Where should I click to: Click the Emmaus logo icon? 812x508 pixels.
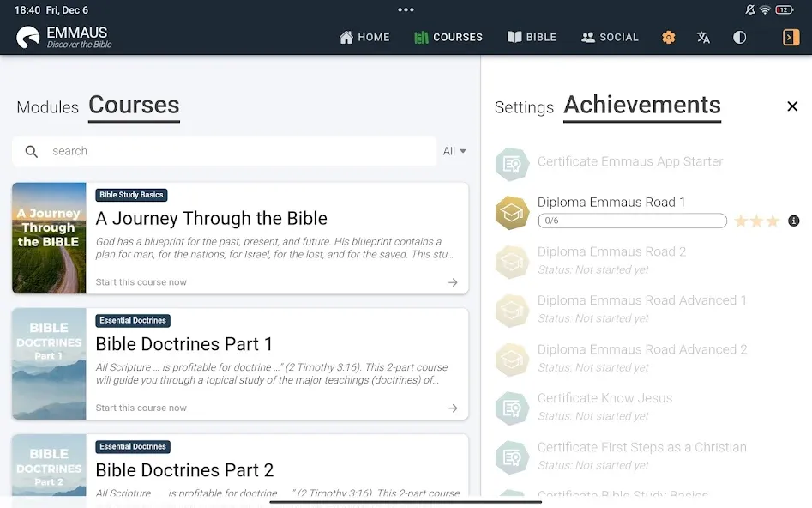pos(28,37)
